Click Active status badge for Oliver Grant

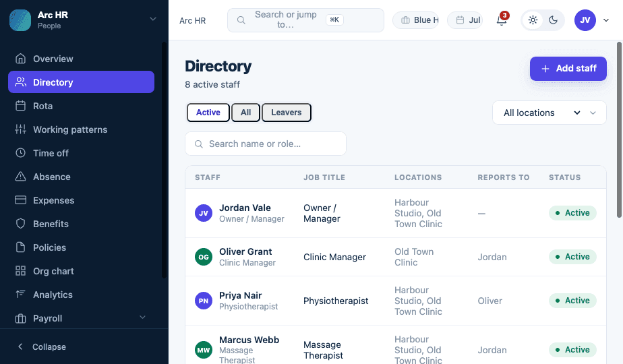point(572,257)
